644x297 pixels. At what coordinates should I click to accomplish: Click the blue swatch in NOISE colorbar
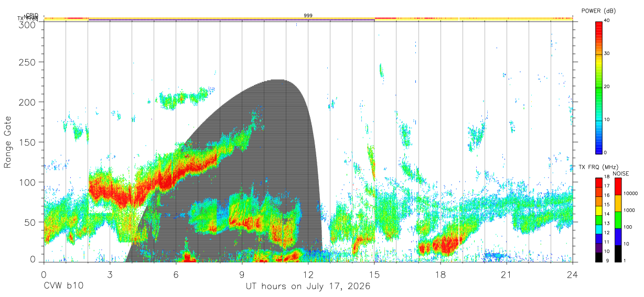(618, 236)
